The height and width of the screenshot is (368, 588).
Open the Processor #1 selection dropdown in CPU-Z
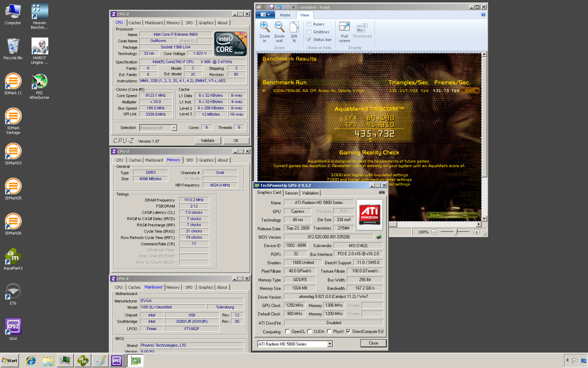pos(174,128)
